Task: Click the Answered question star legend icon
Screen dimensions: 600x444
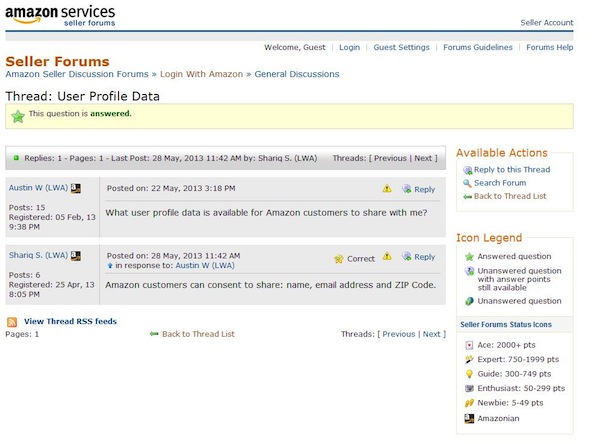Action: coord(469,256)
